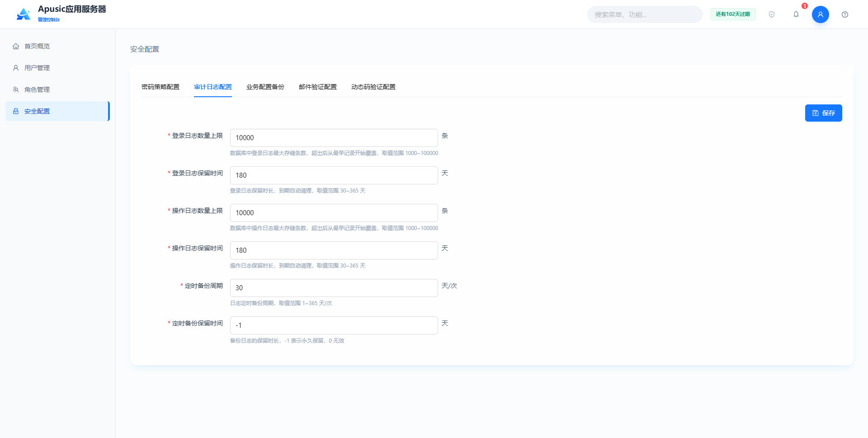Click the 天/次 unit label
The height and width of the screenshot is (438, 868).
coord(449,286)
